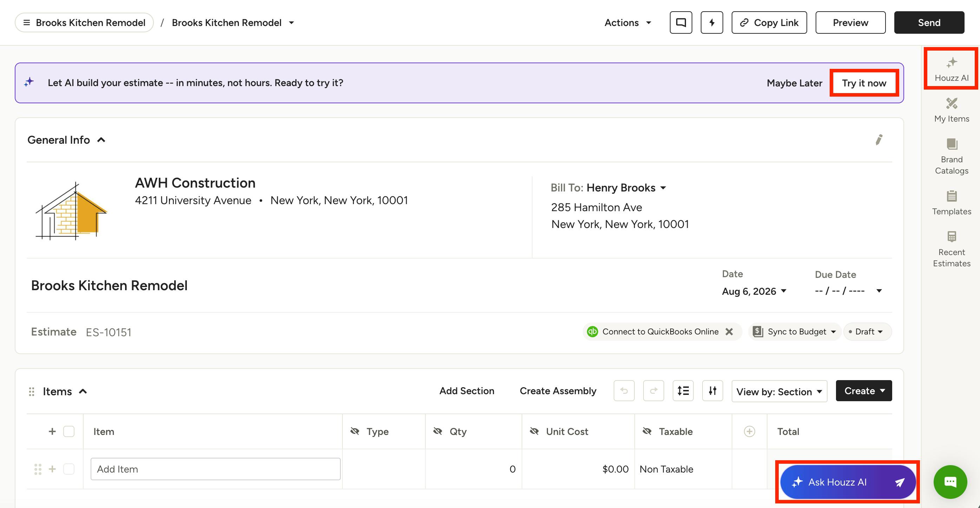Click Maybe Later in the AI banner

(794, 83)
